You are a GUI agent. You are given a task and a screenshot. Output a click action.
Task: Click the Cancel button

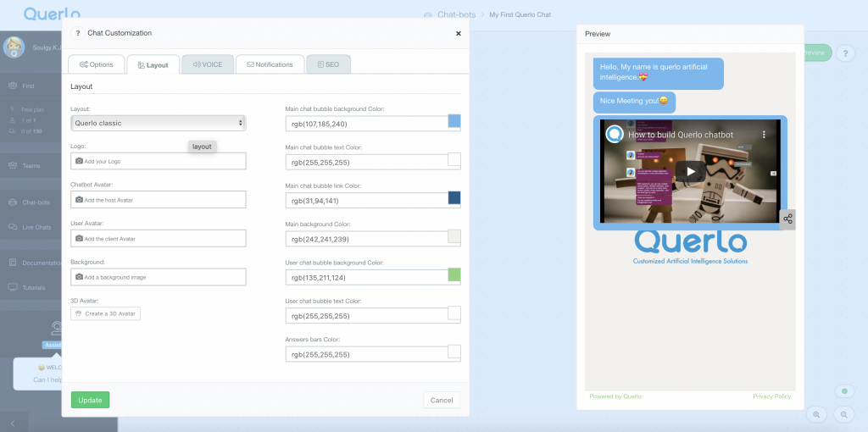pyautogui.click(x=441, y=400)
